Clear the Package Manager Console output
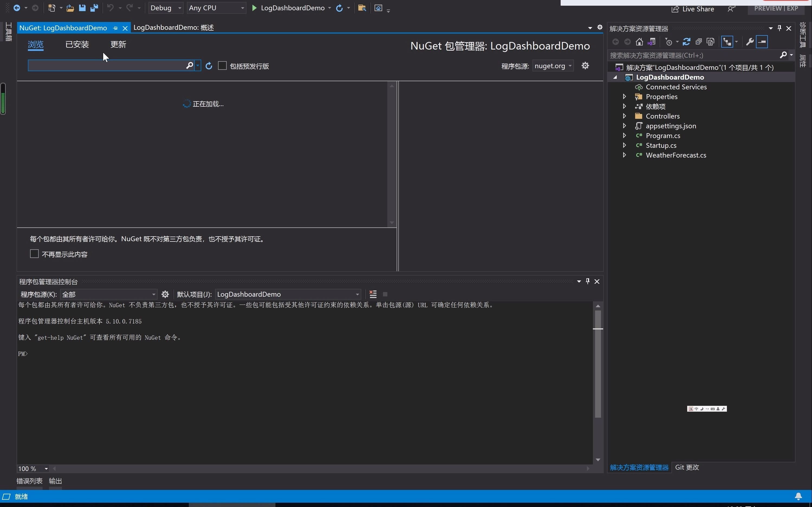The height and width of the screenshot is (507, 812). point(373,294)
